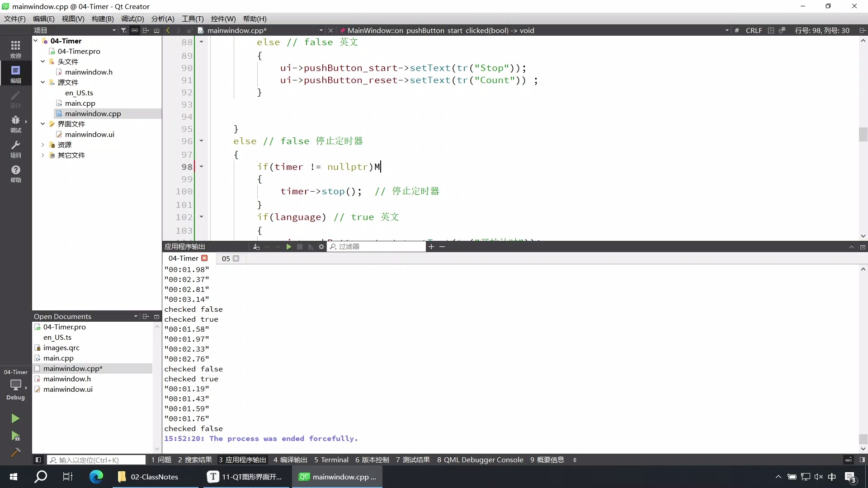Fold code block at line 96
Screen dimensions: 868x488
(x=201, y=141)
